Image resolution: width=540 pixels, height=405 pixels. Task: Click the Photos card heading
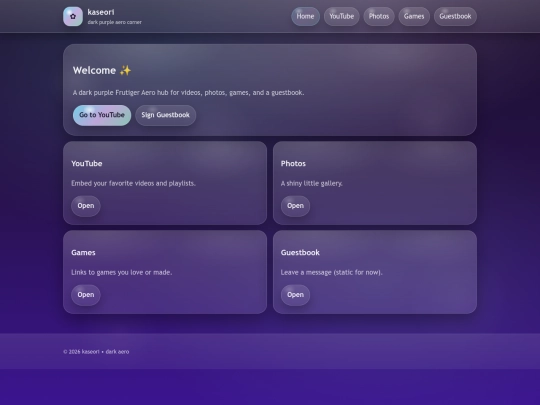tap(293, 164)
